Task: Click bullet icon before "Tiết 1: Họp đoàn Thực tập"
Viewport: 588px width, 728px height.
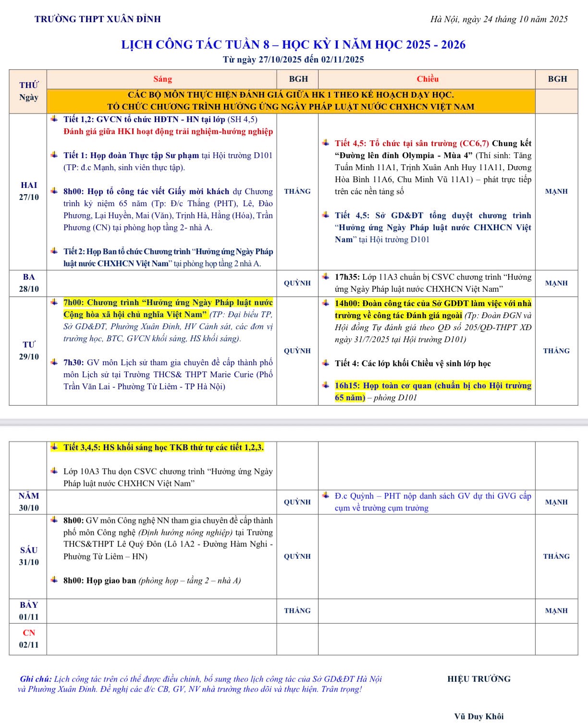Action: pyautogui.click(x=54, y=155)
